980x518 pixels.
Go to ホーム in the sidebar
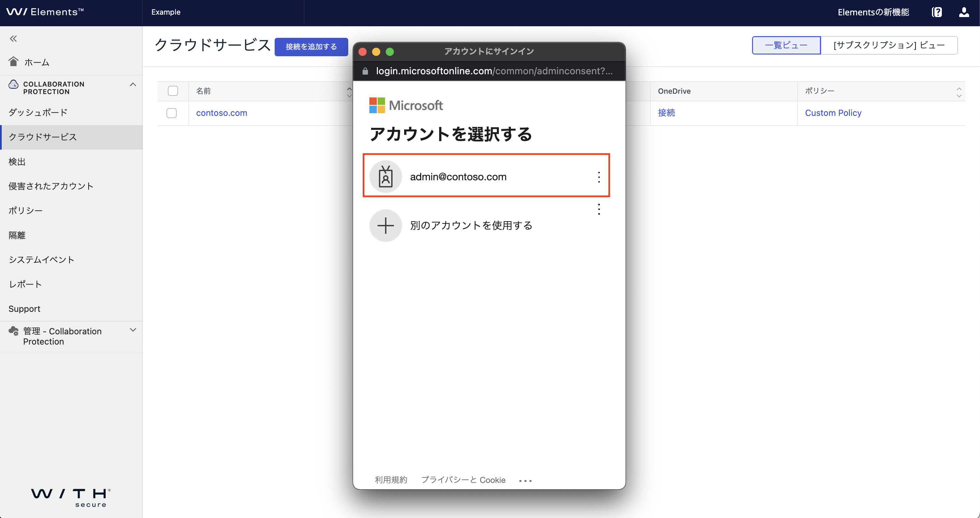click(37, 62)
